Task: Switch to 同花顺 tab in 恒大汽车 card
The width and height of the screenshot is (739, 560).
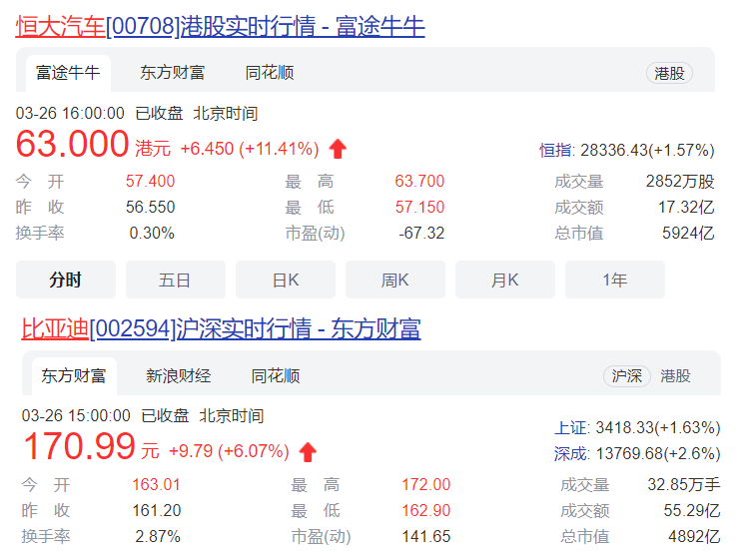Action: click(x=270, y=73)
